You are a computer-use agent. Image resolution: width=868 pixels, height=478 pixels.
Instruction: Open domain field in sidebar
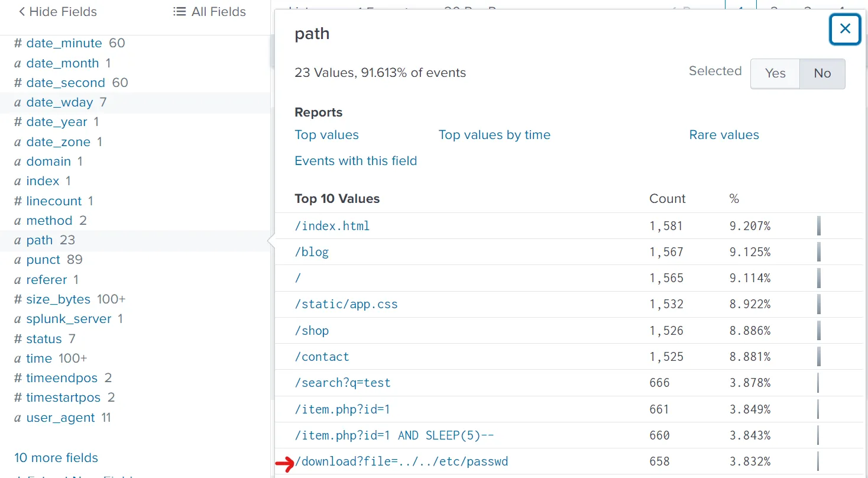(48, 161)
